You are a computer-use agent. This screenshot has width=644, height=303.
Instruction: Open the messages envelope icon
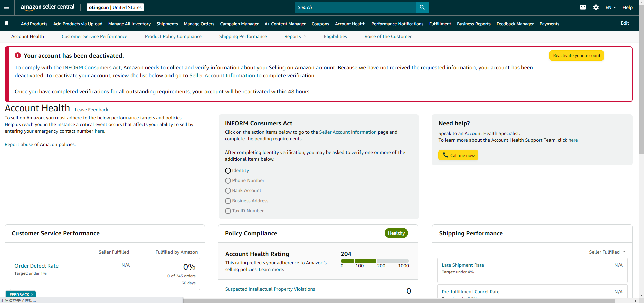pyautogui.click(x=583, y=7)
